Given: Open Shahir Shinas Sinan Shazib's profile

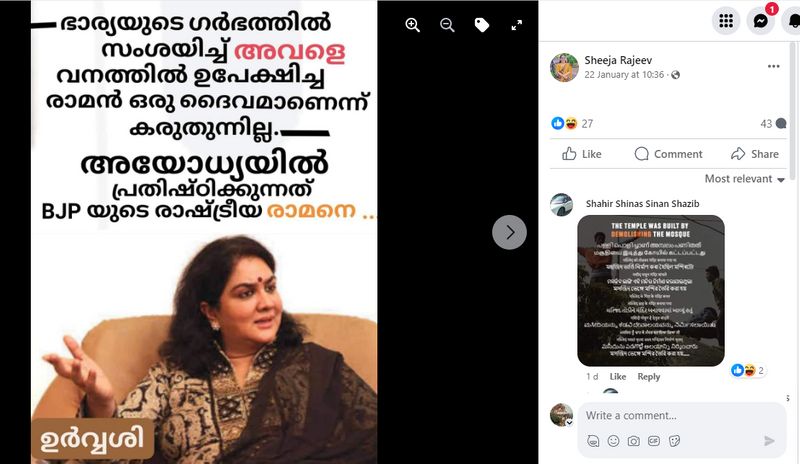Looking at the screenshot, I should tap(642, 204).
